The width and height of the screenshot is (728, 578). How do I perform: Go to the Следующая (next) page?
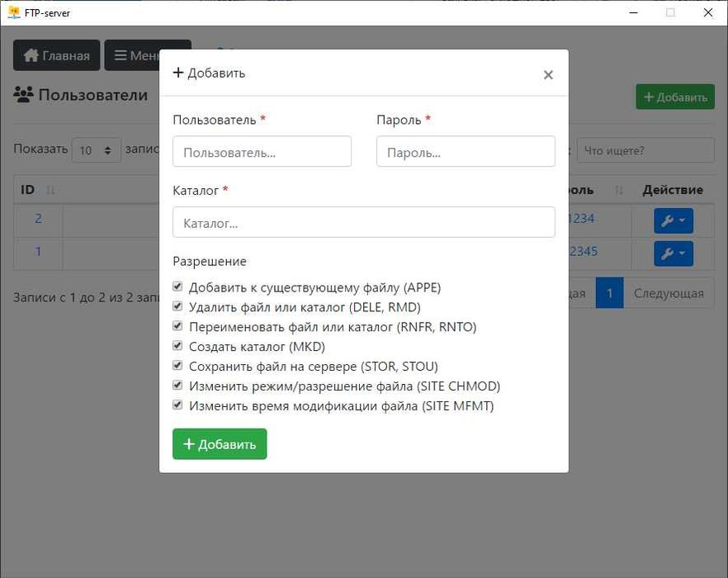pyautogui.click(x=669, y=293)
